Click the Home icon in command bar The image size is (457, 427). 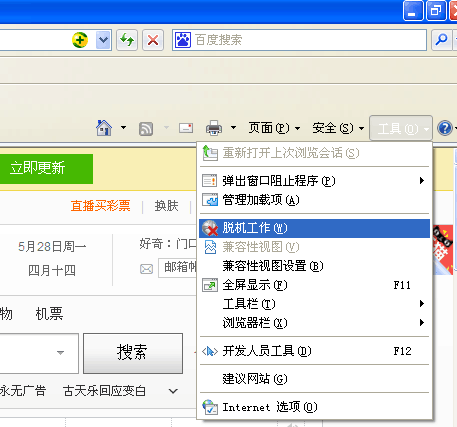104,128
